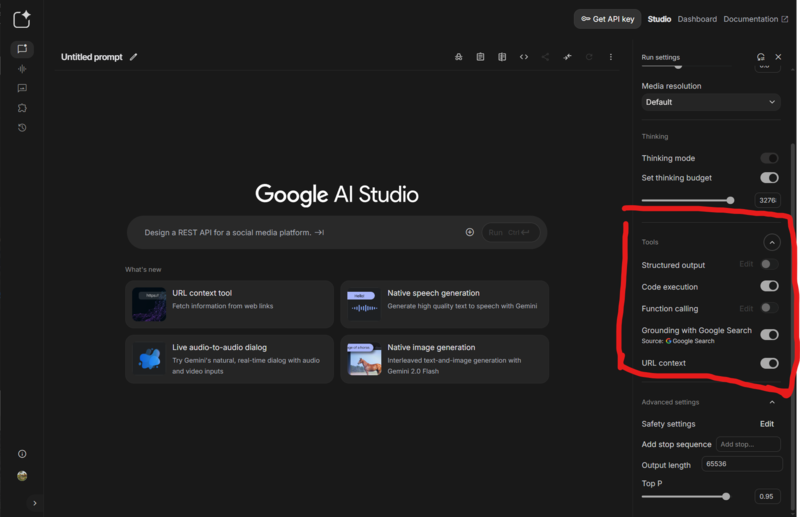800x517 pixels.
Task: Open the Live audio-to-audio dialog card
Action: click(x=229, y=359)
